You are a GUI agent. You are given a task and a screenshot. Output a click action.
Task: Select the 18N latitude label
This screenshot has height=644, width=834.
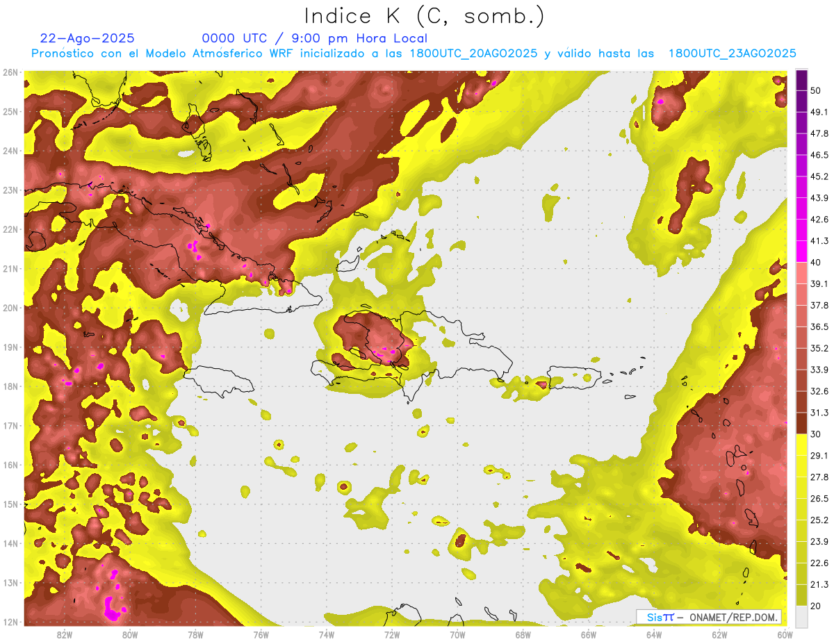(10, 386)
